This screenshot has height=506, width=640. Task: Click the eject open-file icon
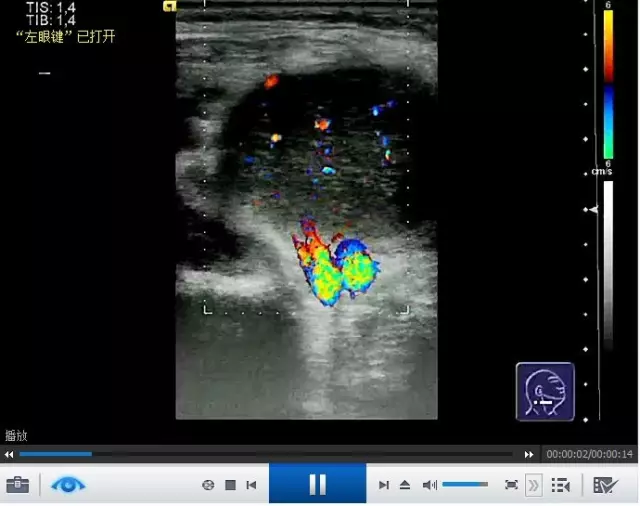(x=405, y=485)
